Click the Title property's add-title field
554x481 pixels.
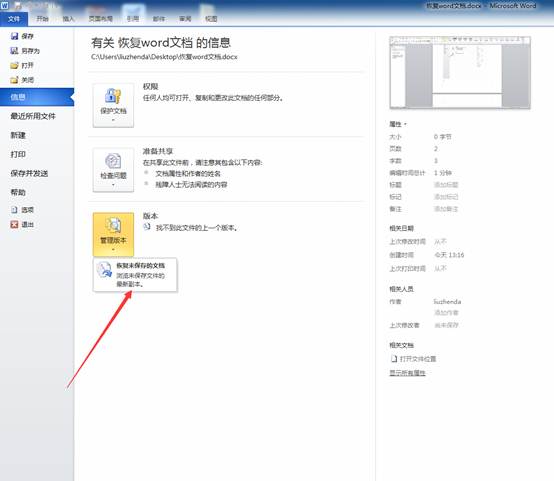pos(446,185)
